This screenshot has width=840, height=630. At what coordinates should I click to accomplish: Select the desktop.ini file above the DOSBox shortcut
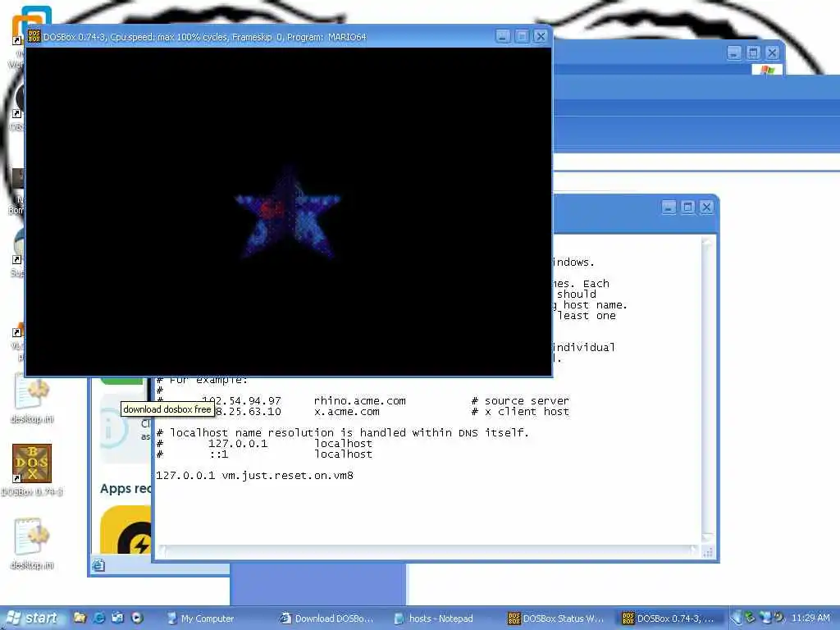pos(32,399)
